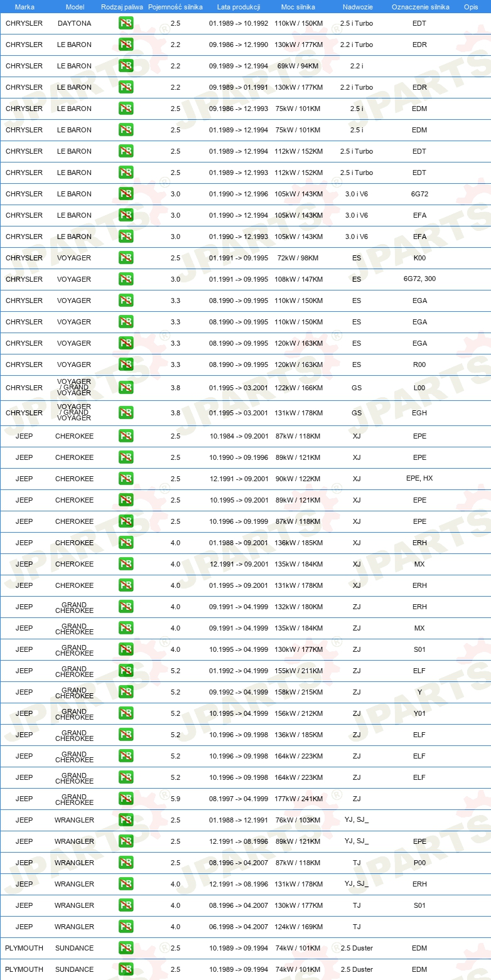Click the engine code 6G72, 300
This screenshot has height=980, width=491.
[419, 279]
